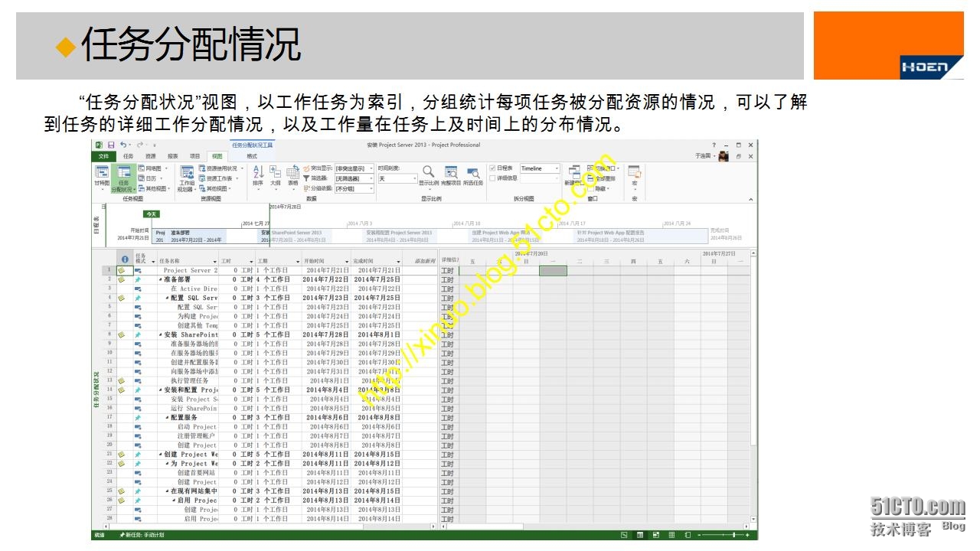The height and width of the screenshot is (551, 980).
Task: Open the 时间刻度 (Timescale) 天 dropdown
Action: (413, 178)
